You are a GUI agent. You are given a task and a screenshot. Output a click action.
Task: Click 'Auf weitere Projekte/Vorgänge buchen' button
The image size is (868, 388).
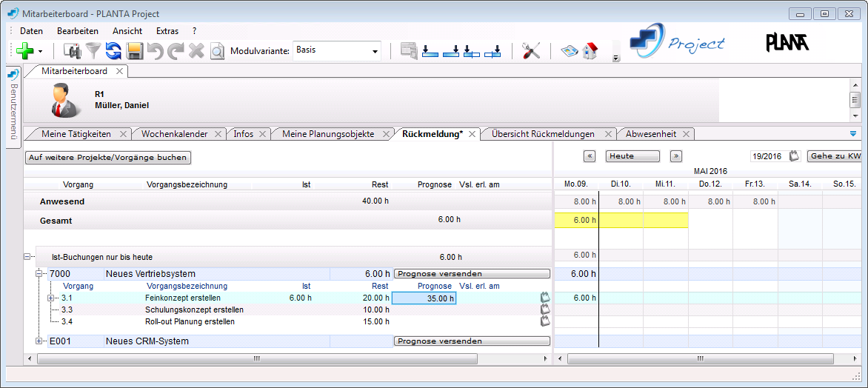(x=108, y=158)
